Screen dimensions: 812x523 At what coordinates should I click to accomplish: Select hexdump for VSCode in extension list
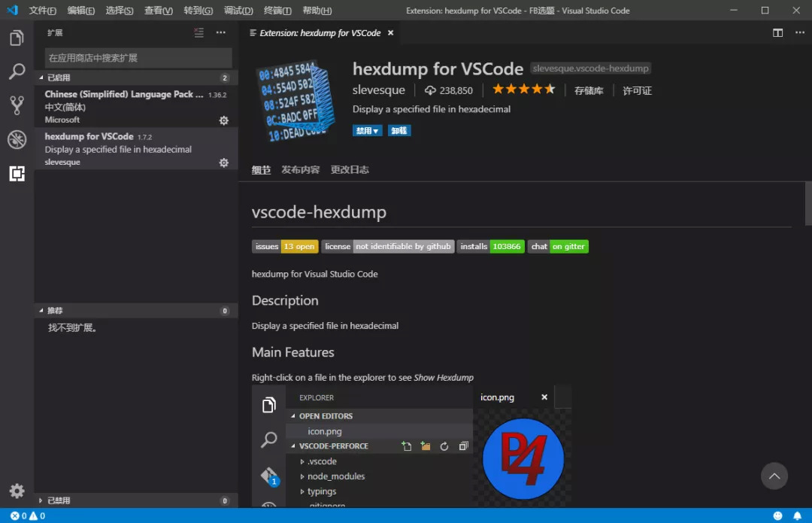[135, 149]
